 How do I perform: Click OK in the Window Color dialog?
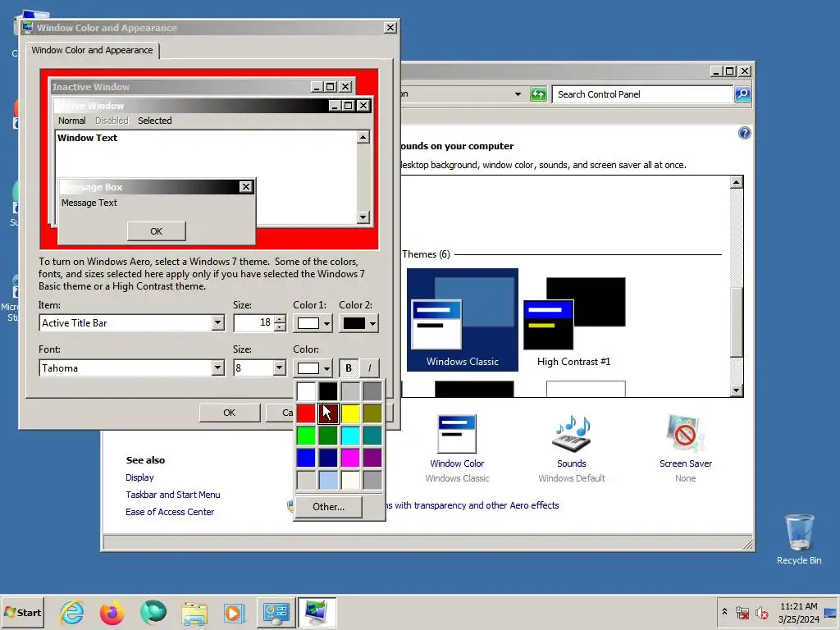[x=230, y=413]
